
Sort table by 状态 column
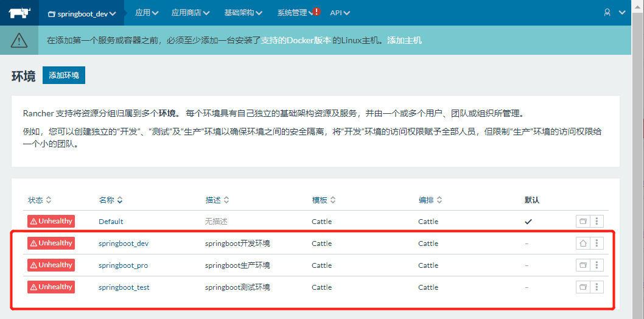tap(40, 200)
